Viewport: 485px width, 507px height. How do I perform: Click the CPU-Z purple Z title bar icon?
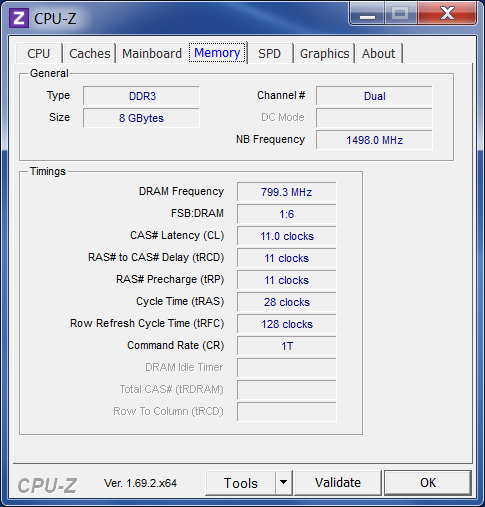(x=19, y=18)
